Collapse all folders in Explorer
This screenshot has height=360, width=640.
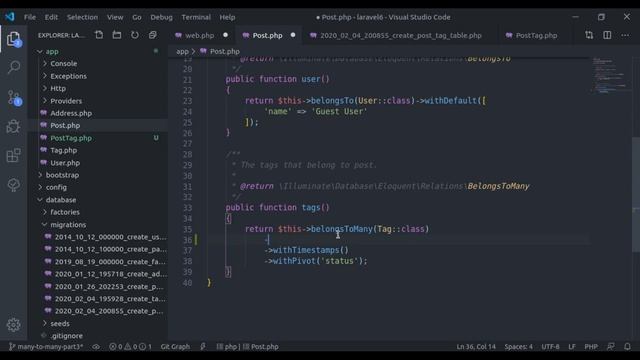coord(152,35)
